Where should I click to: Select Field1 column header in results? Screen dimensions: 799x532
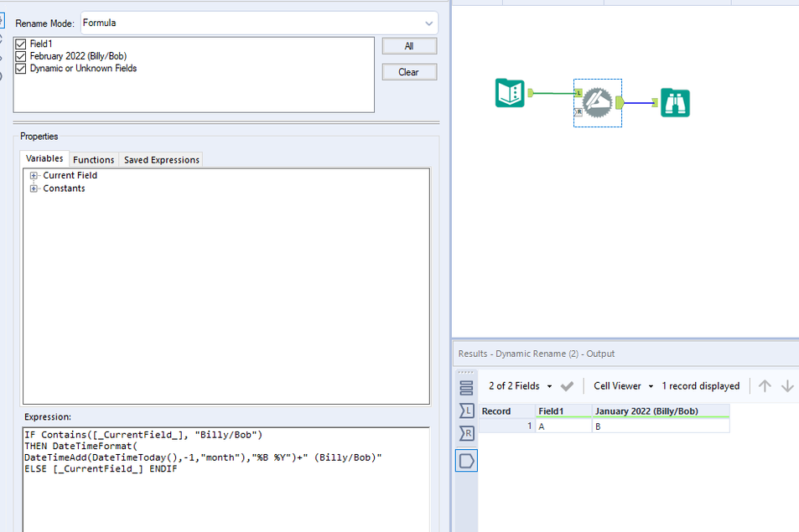(x=563, y=411)
